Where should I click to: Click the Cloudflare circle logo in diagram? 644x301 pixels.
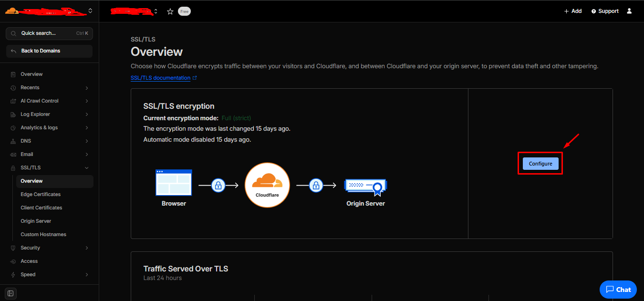[267, 185]
